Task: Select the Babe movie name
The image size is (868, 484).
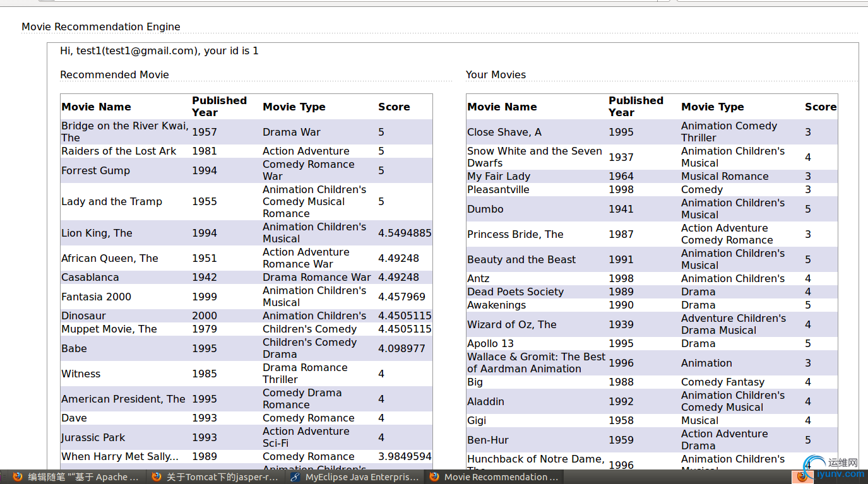Action: coord(74,348)
